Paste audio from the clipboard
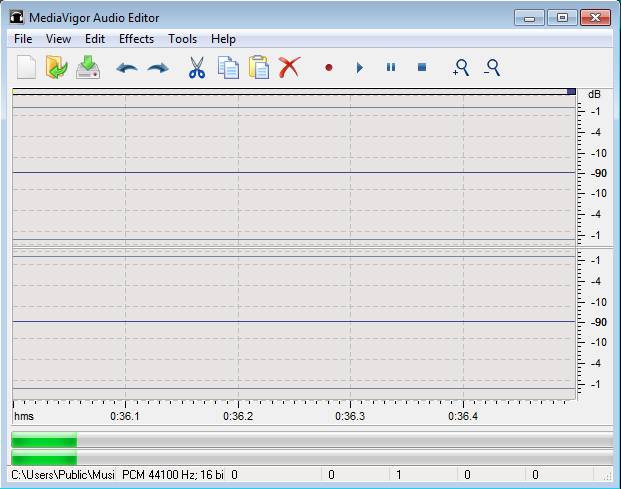The image size is (621, 489). 259,68
